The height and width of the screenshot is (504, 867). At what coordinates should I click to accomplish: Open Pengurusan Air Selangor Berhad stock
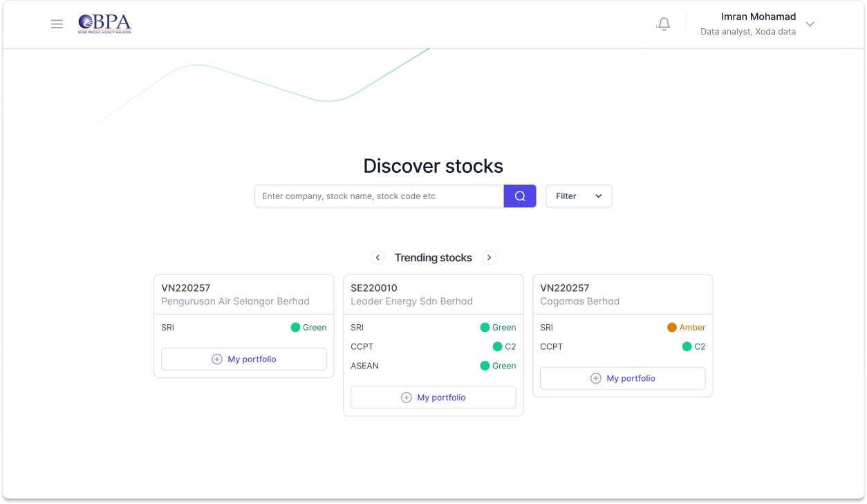tap(235, 301)
